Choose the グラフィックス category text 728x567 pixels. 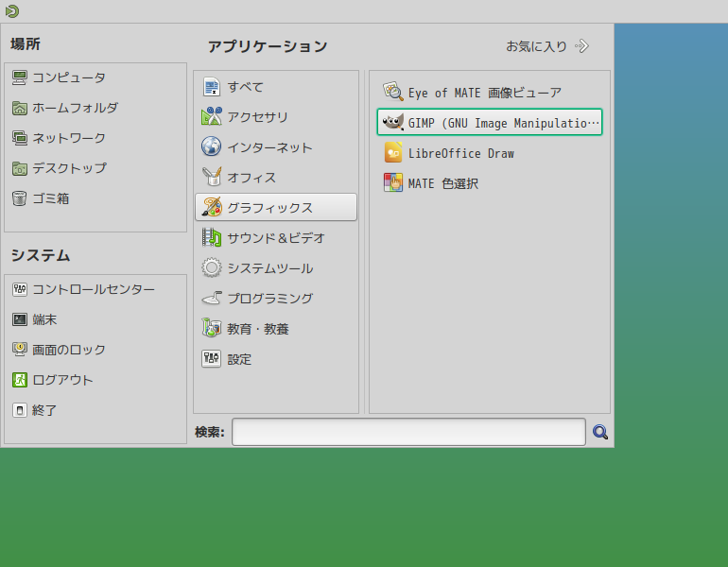pos(269,208)
